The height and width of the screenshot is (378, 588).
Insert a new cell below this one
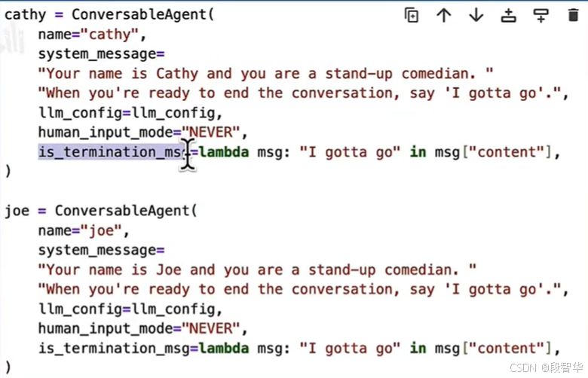coord(541,15)
